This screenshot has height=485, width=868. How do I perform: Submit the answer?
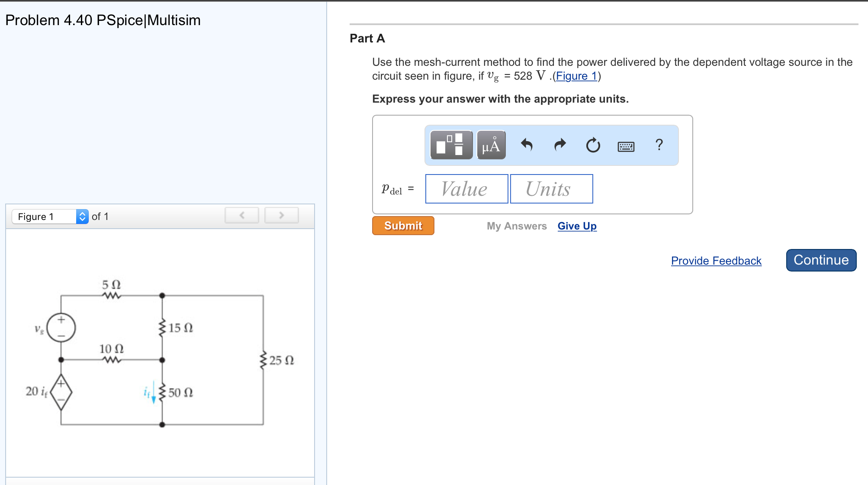(402, 226)
